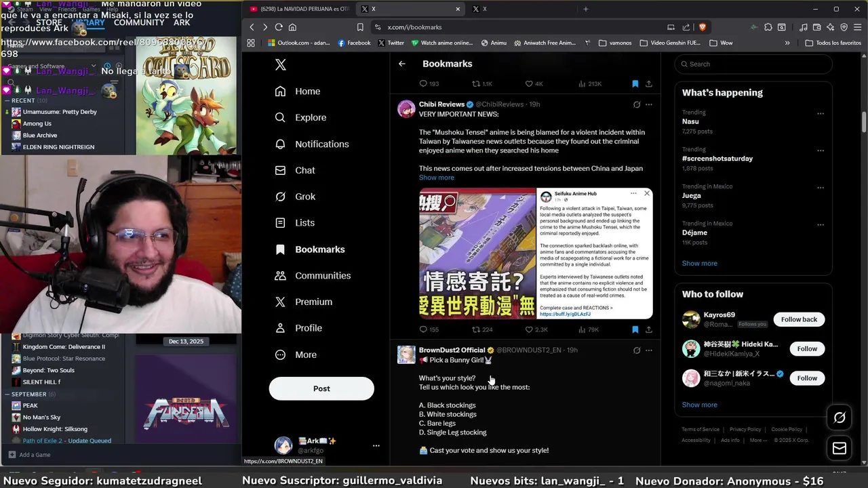The height and width of the screenshot is (488, 868).
Task: Open the Notifications page
Action: pos(312,144)
